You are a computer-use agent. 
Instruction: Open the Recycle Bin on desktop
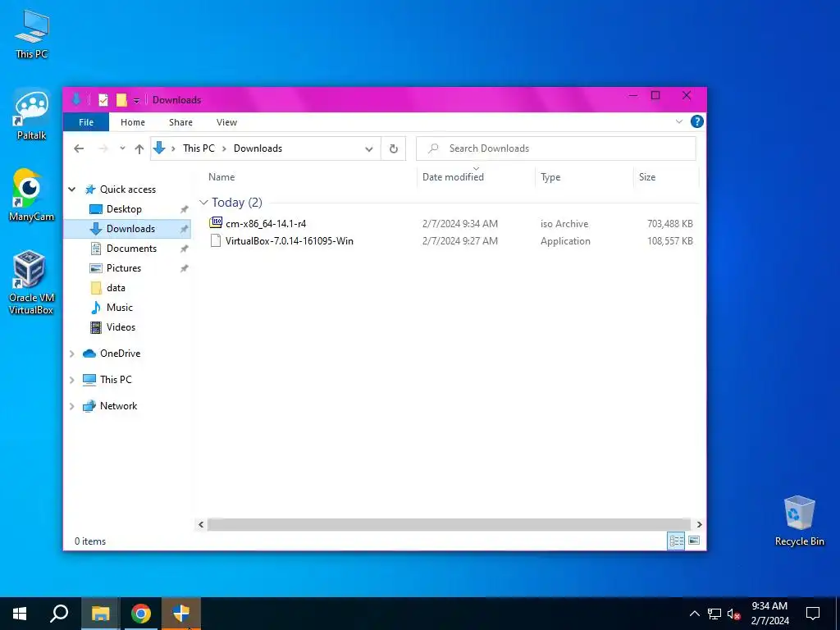[x=799, y=521]
